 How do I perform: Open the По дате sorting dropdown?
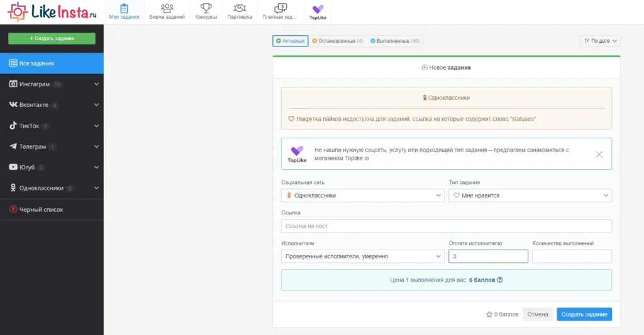click(x=600, y=41)
